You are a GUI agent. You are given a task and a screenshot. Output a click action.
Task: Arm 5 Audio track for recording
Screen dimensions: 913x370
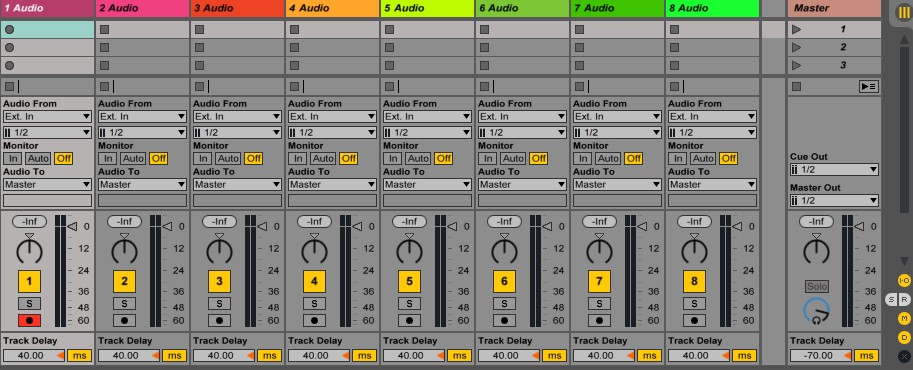point(409,320)
